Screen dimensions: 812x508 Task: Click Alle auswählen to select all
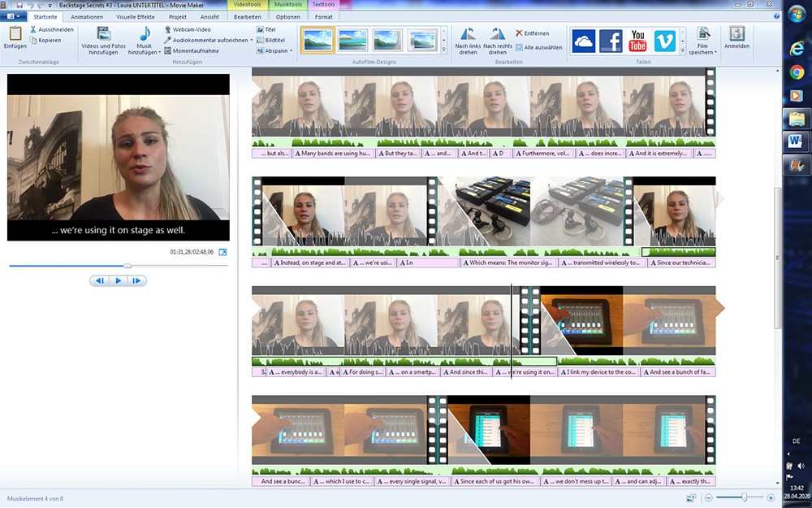(538, 47)
